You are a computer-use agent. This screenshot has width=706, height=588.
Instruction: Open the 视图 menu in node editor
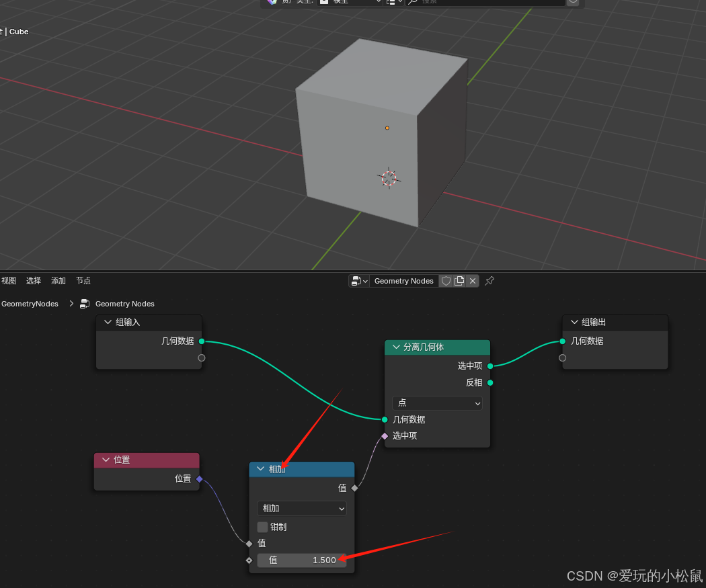point(9,281)
